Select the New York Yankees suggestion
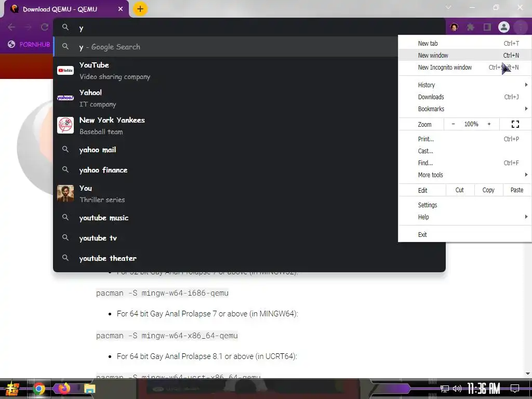Viewport: 532px width, 399px height. pyautogui.click(x=226, y=126)
